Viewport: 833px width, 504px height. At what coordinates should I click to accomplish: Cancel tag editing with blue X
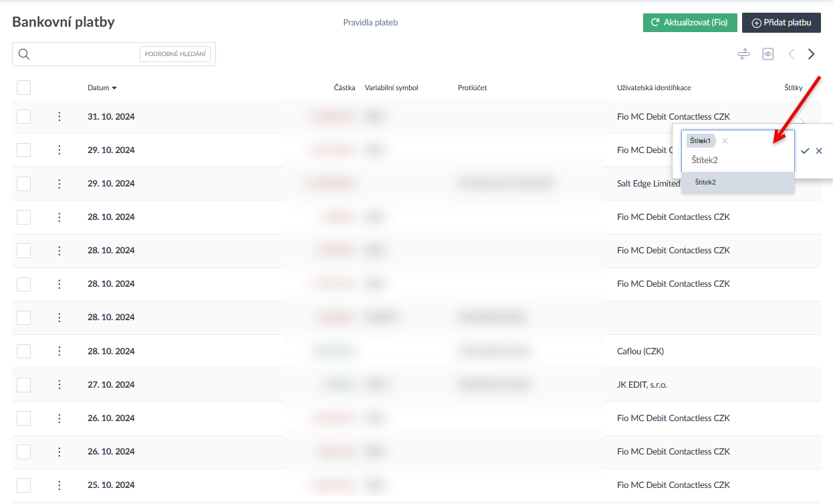tap(819, 151)
